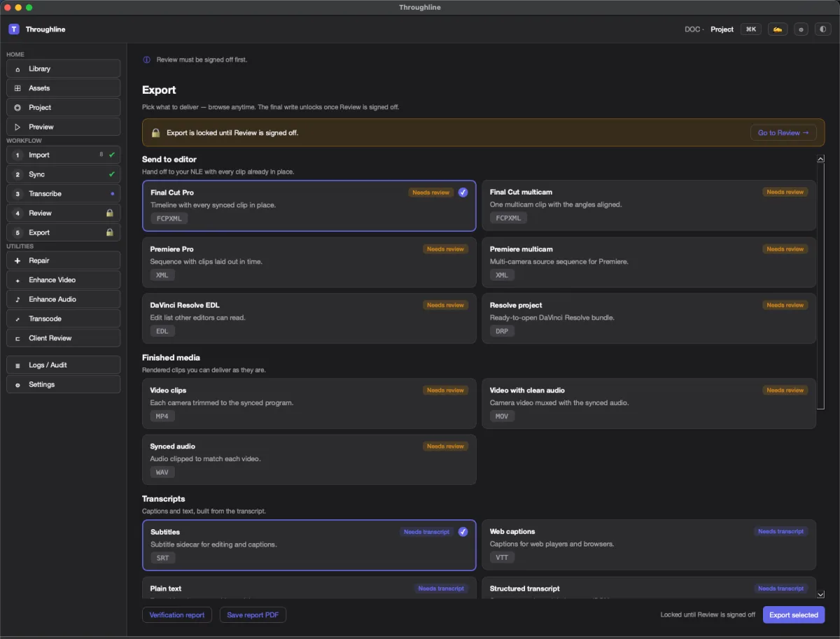The width and height of the screenshot is (840, 639).
Task: Open the ⌘K command palette button
Action: point(751,29)
